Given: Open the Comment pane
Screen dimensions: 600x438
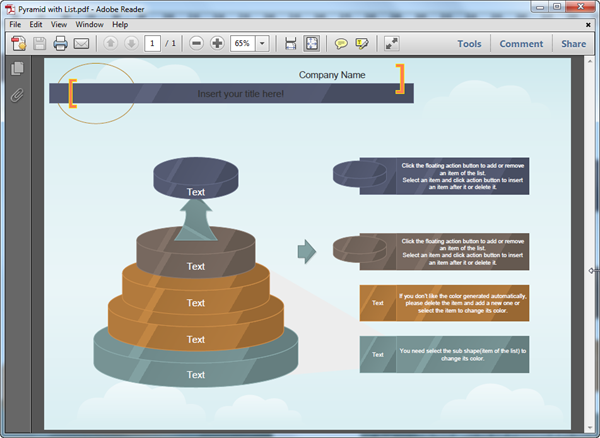Looking at the screenshot, I should [x=521, y=44].
